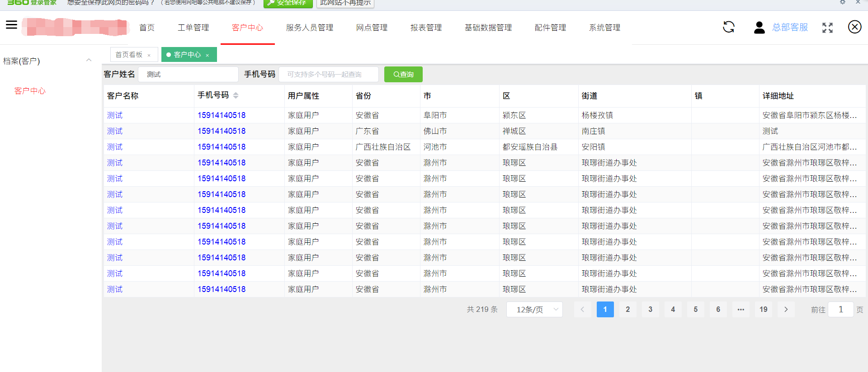The width and height of the screenshot is (868, 372).
Task: Select current page 1 button
Action: (605, 309)
